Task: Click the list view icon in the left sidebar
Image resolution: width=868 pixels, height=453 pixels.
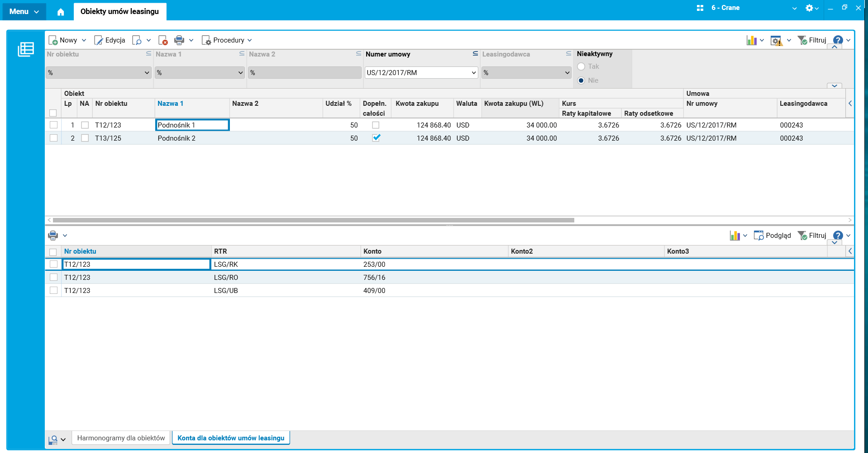Action: pos(26,49)
